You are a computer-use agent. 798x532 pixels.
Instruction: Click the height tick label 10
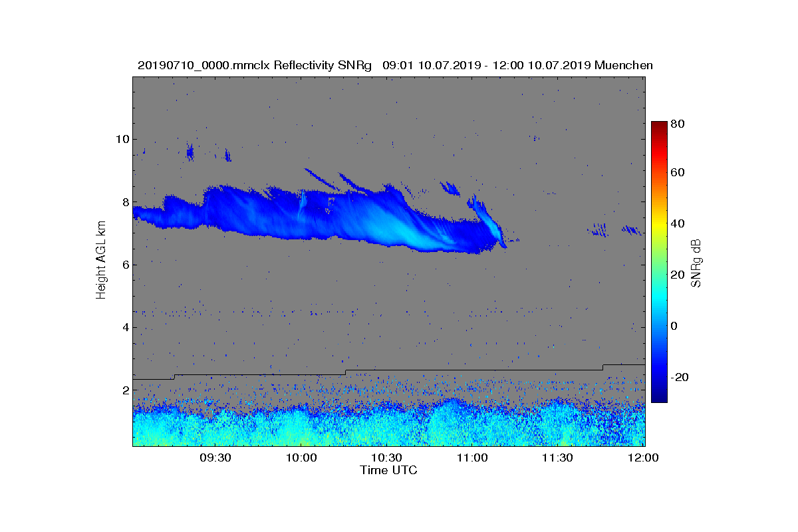[122, 139]
